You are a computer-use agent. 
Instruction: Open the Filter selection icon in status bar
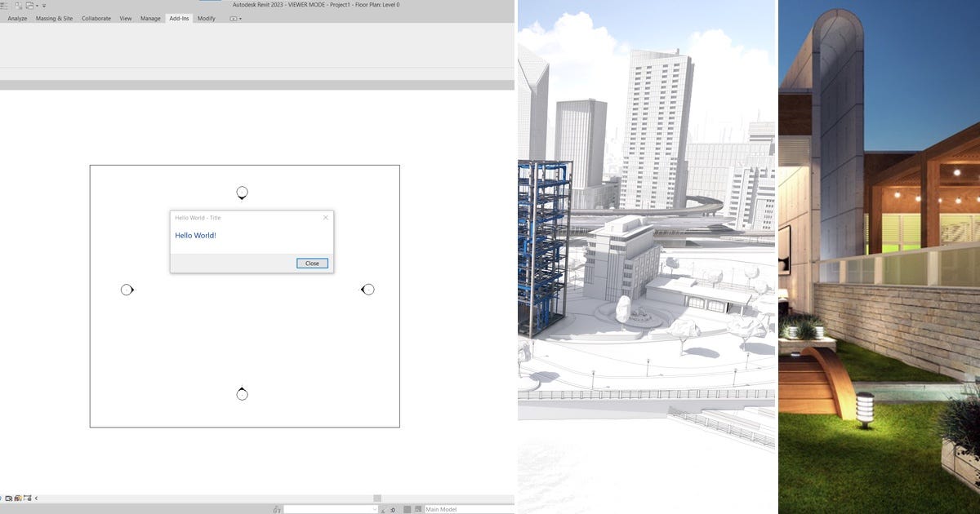(x=407, y=508)
